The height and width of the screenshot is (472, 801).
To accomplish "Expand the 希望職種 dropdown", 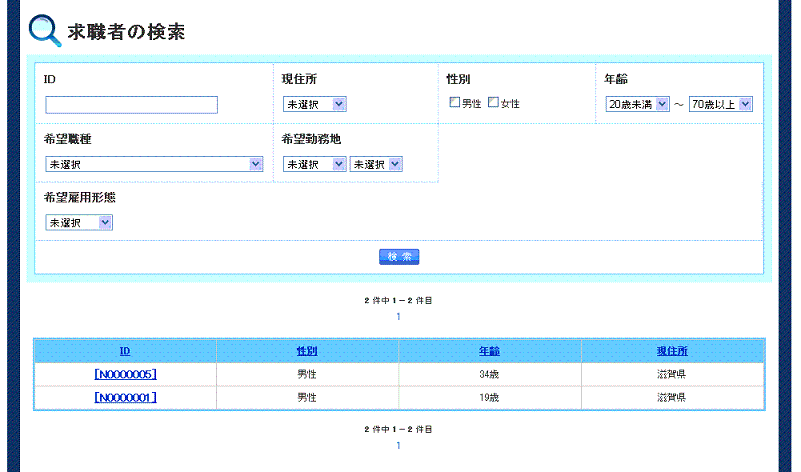I will click(154, 164).
